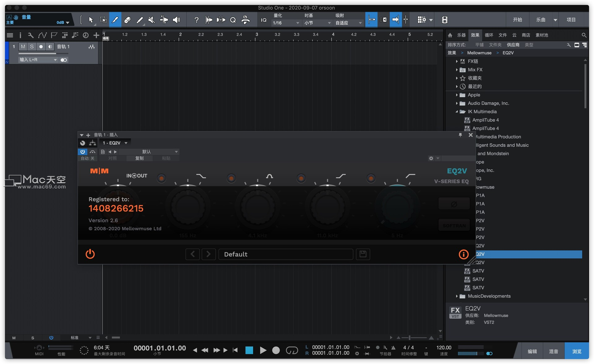Select the Mute tool

pyautogui.click(x=151, y=20)
